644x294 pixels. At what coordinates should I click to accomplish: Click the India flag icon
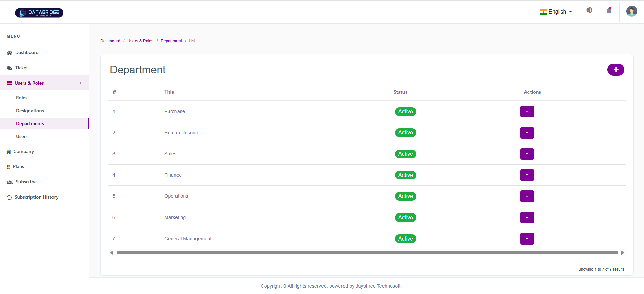point(543,12)
